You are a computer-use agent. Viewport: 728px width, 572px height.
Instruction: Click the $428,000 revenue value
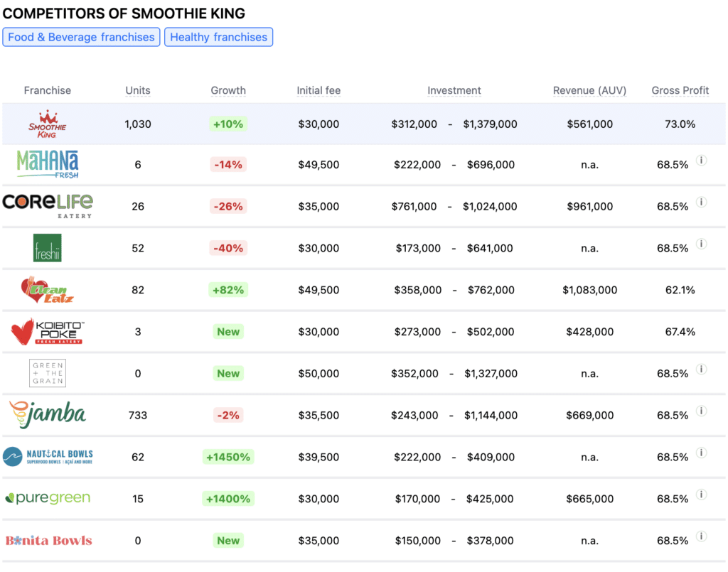pos(589,332)
